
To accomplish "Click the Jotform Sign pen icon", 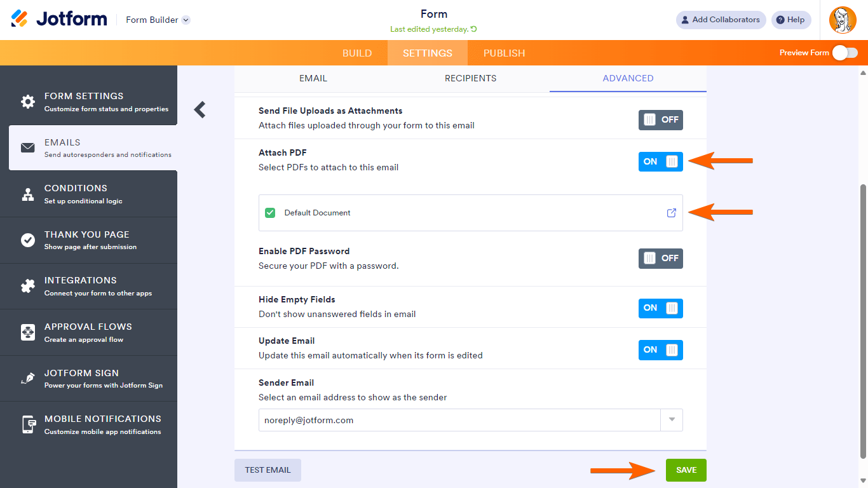I will [28, 379].
